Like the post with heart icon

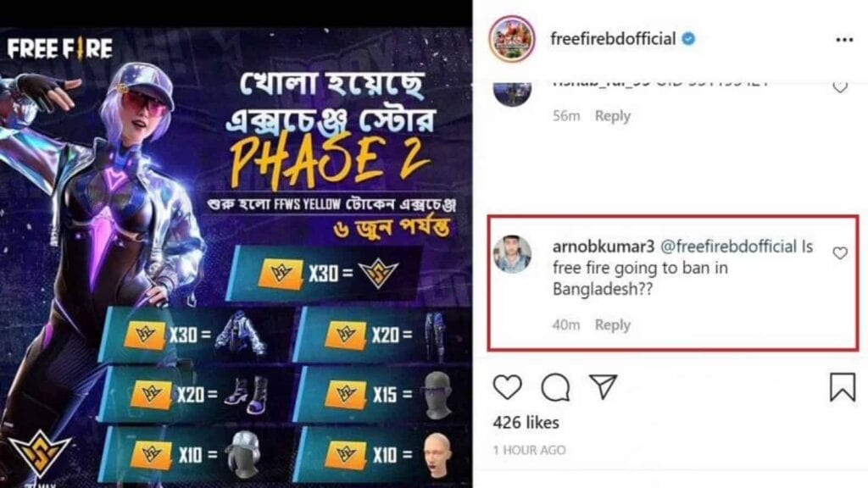click(x=507, y=386)
